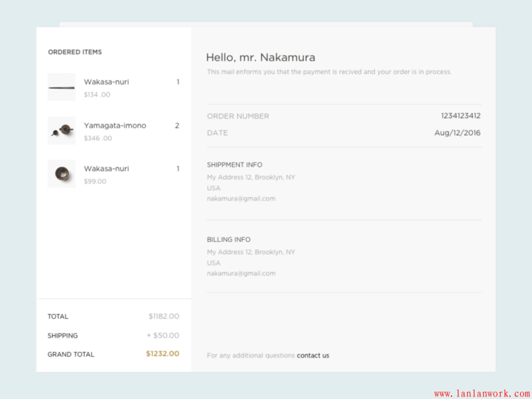Select the bowl thumbnail beside the $99.00 item
The height and width of the screenshot is (399, 532).
pos(61,174)
